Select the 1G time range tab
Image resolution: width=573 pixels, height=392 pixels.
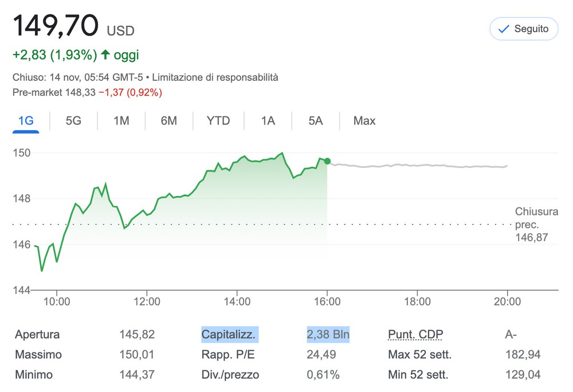26,120
